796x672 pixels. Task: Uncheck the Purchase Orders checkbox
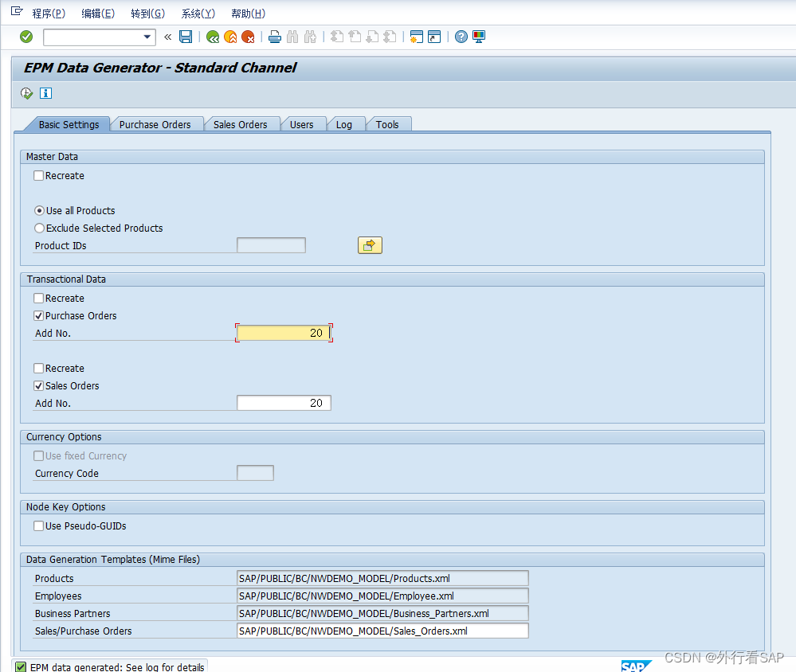(38, 315)
